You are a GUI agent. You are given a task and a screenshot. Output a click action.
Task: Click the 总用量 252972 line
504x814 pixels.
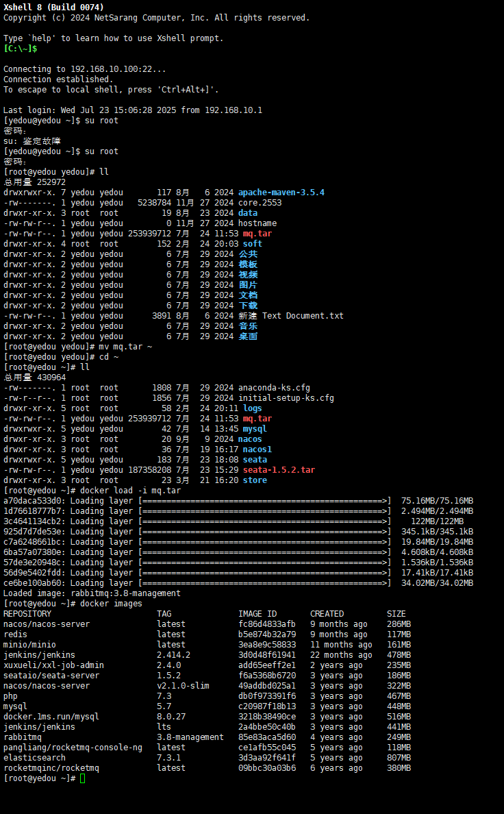(35, 182)
